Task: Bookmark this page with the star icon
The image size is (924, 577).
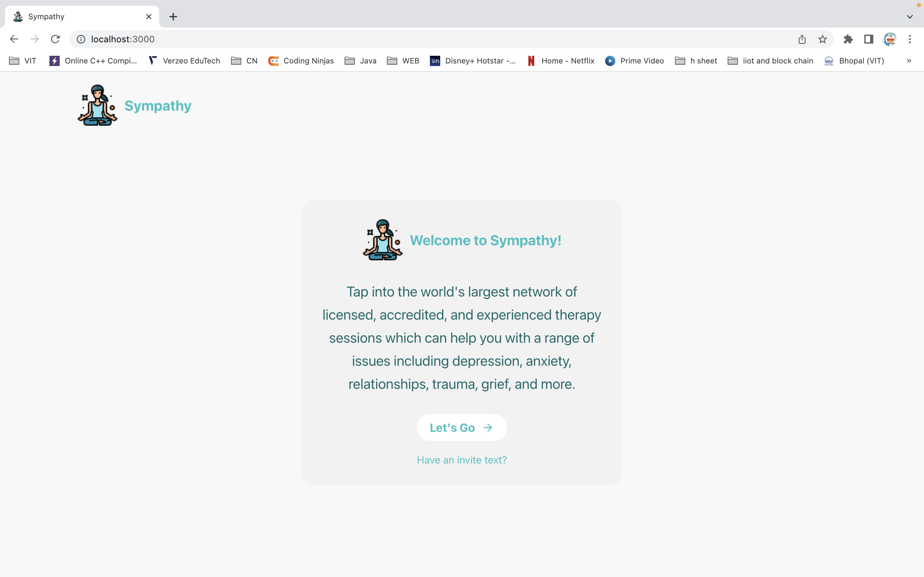Action: coord(822,39)
